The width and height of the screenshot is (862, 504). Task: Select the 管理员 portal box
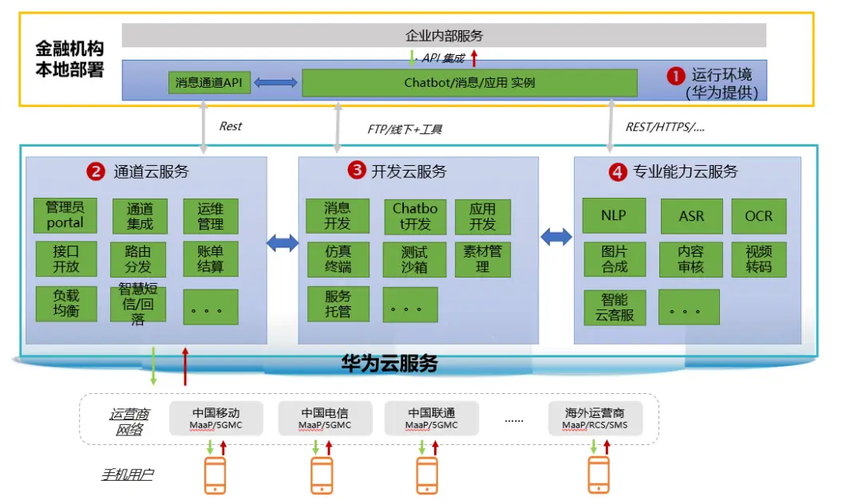pyautogui.click(x=65, y=215)
